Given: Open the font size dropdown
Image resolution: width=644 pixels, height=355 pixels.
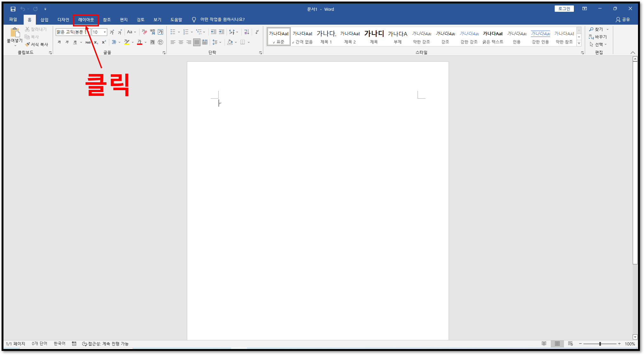Looking at the screenshot, I should 105,32.
